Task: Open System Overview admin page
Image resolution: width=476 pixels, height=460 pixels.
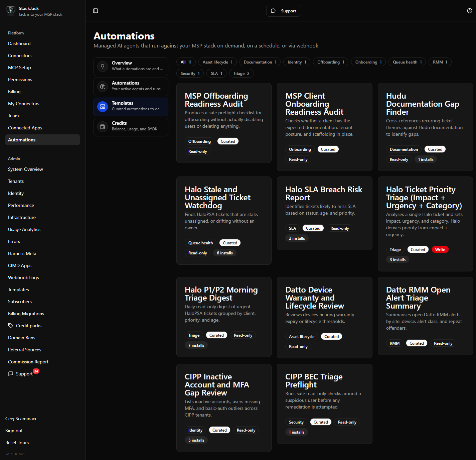Action: [42, 169]
